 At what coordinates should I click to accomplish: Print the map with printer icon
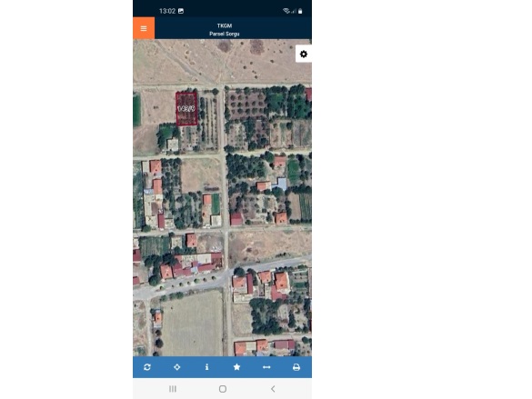[x=296, y=367]
